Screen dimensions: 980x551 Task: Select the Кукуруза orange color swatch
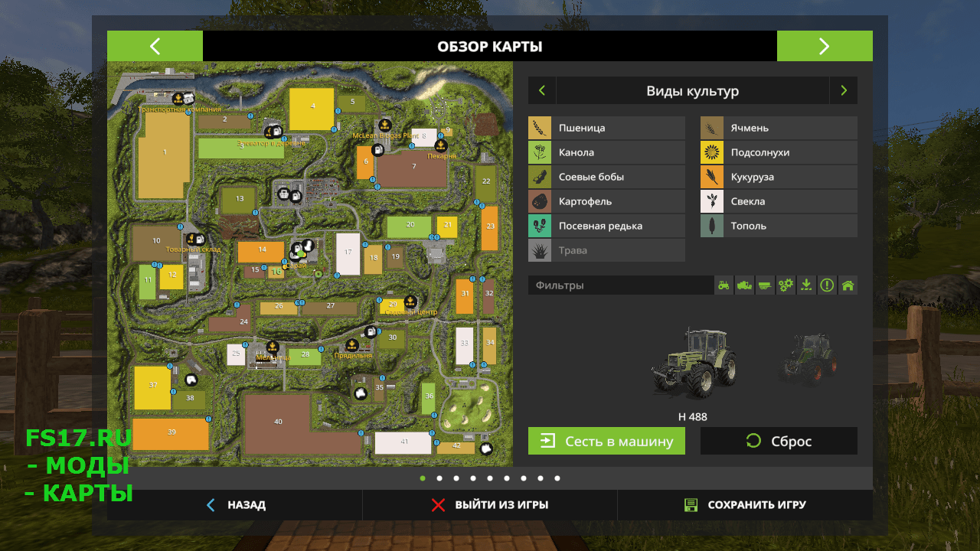click(x=712, y=177)
